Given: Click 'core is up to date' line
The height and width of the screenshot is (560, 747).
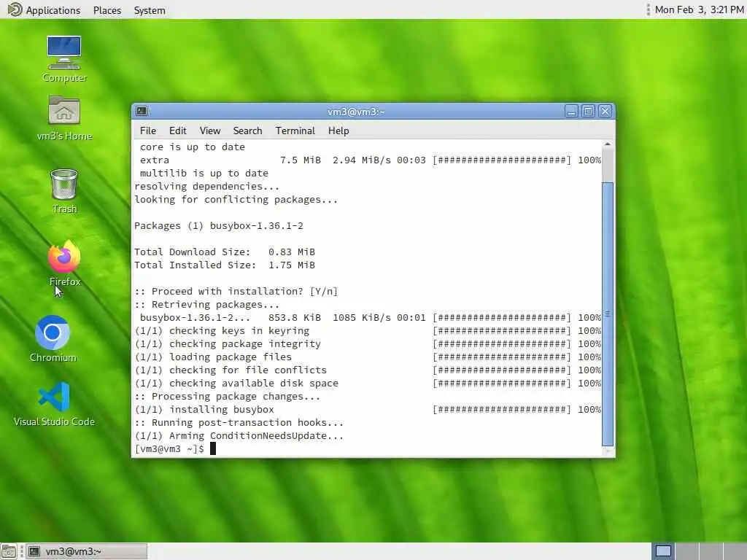Looking at the screenshot, I should click(x=193, y=147).
